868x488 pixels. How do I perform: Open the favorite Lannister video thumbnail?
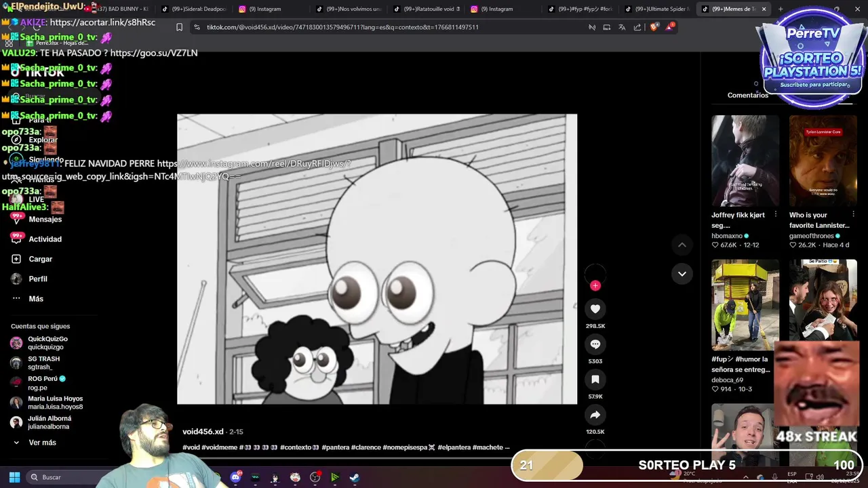click(x=823, y=161)
